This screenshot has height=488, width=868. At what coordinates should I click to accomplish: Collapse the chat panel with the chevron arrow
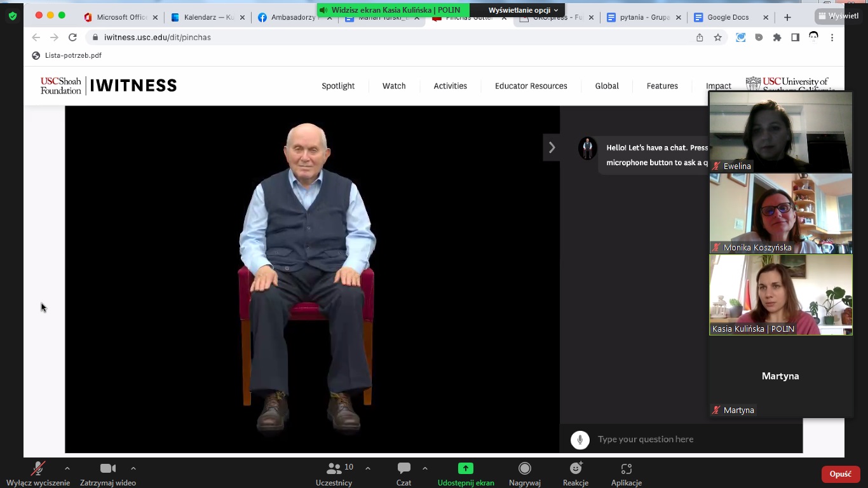552,147
